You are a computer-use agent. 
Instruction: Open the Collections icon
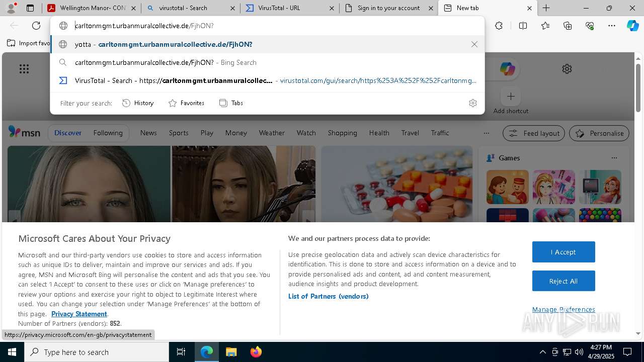pyautogui.click(x=568, y=26)
